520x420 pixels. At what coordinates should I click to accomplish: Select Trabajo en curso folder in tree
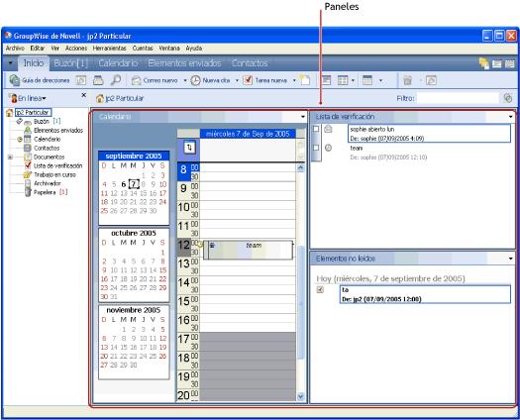tap(54, 174)
